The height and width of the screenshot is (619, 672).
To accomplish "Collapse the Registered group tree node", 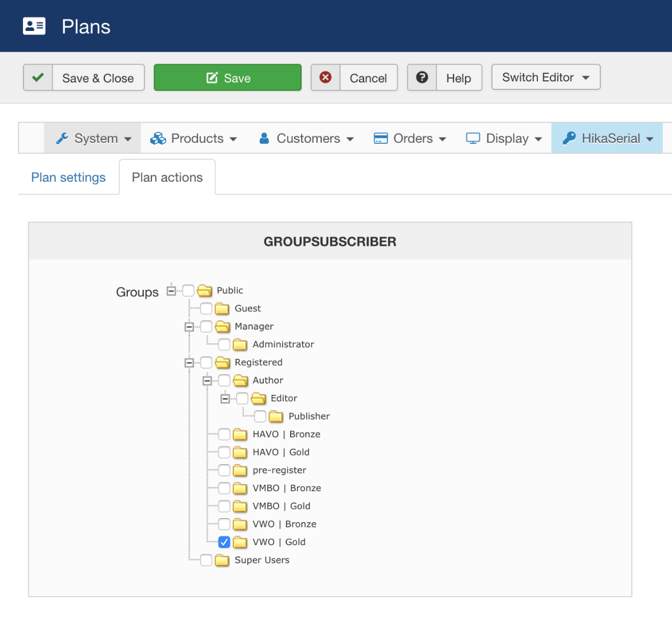I will tap(189, 362).
